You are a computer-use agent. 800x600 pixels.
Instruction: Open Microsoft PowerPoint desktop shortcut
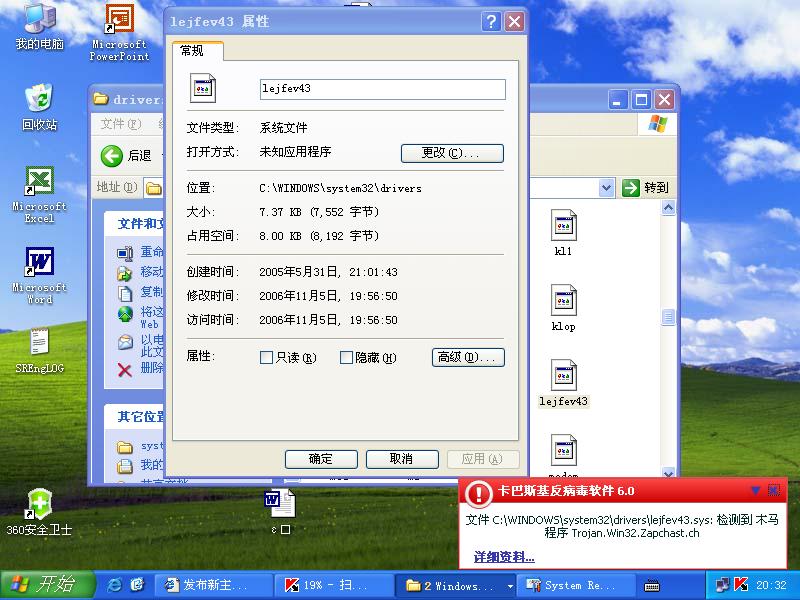pos(119,32)
